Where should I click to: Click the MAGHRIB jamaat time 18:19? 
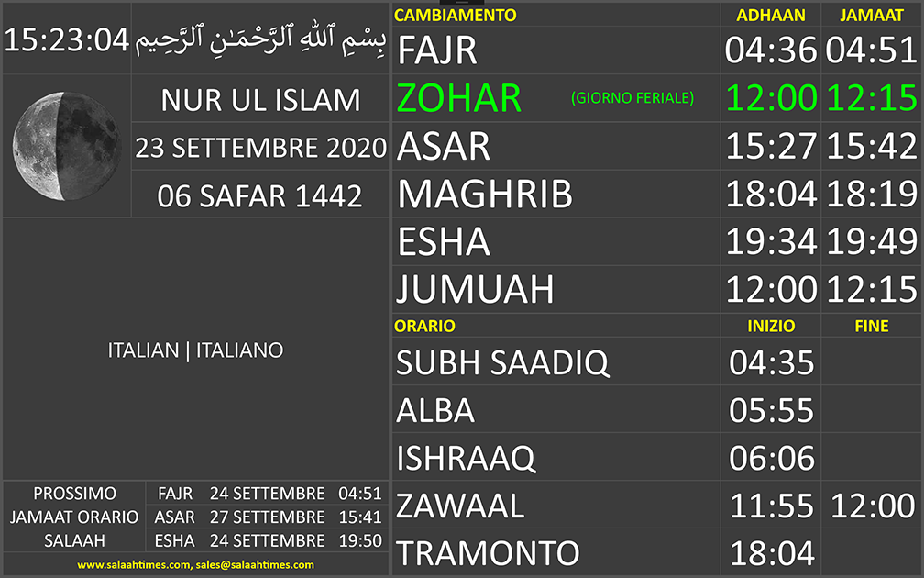[871, 195]
